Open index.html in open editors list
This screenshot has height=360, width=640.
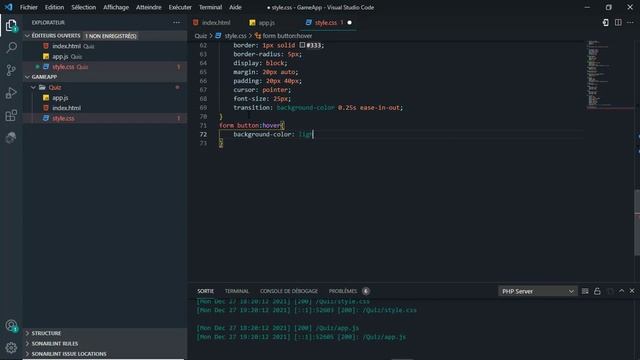click(x=104, y=46)
